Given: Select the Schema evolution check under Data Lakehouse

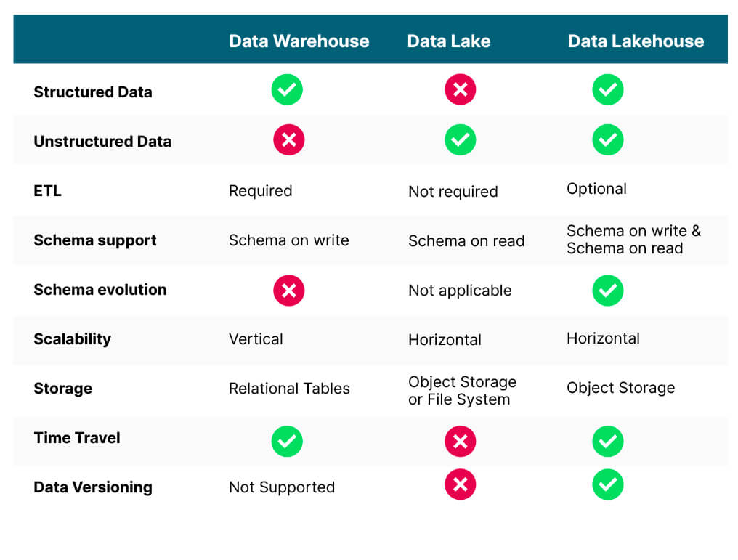Looking at the screenshot, I should coord(607,291).
